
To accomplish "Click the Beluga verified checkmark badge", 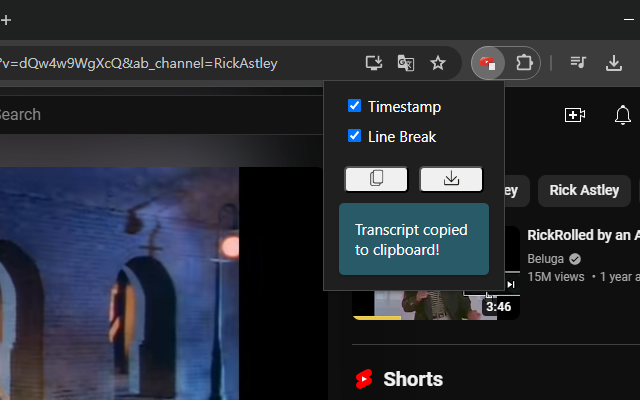I will (575, 259).
